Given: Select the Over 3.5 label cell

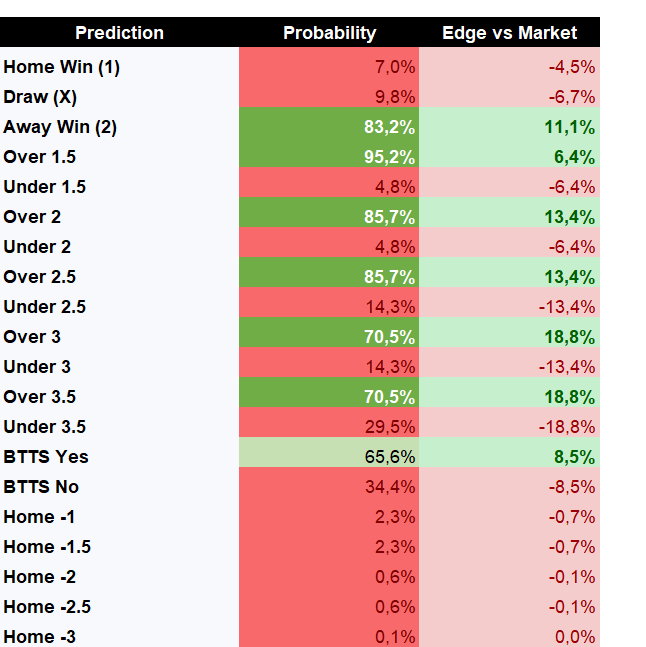Looking at the screenshot, I should click(119, 397).
